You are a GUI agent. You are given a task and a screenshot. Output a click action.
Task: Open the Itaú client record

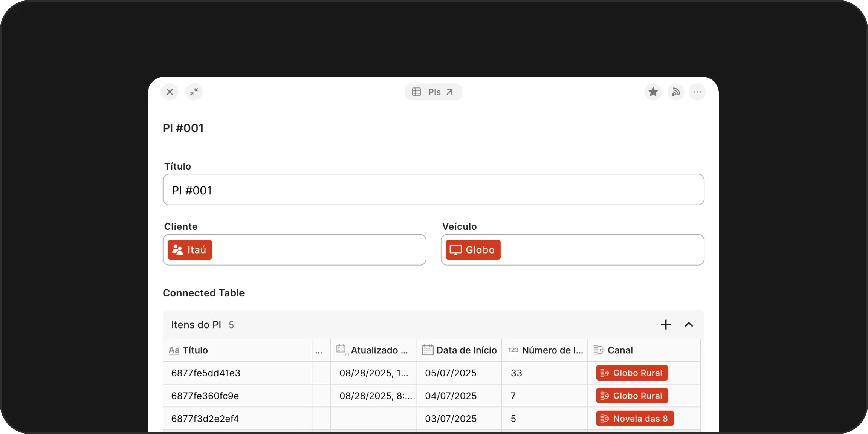click(189, 249)
